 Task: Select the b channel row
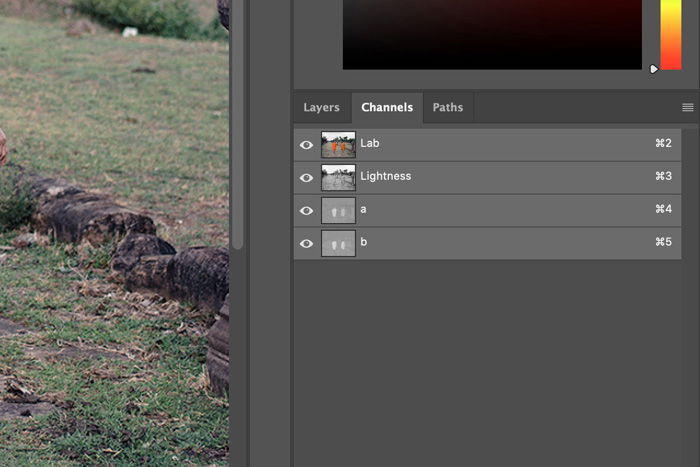tap(488, 244)
